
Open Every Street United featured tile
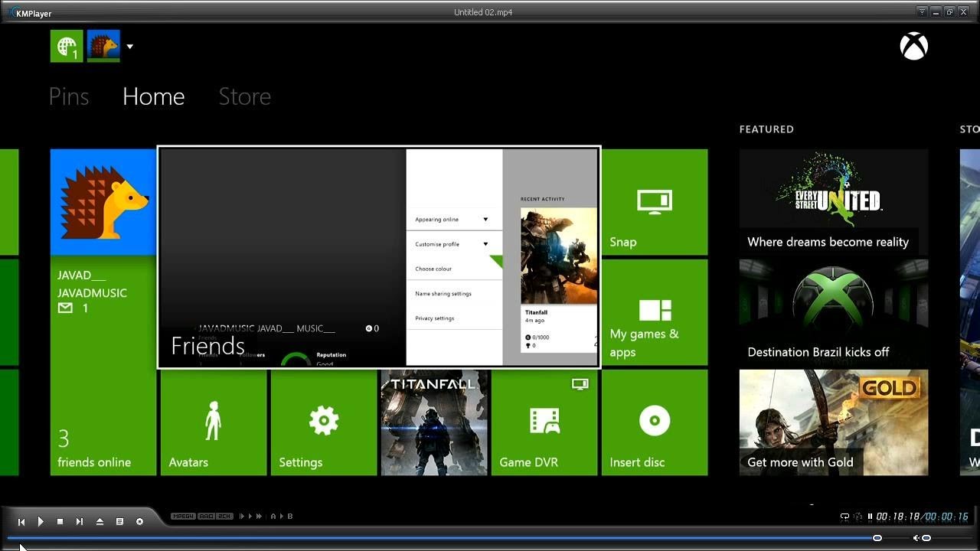coord(834,202)
